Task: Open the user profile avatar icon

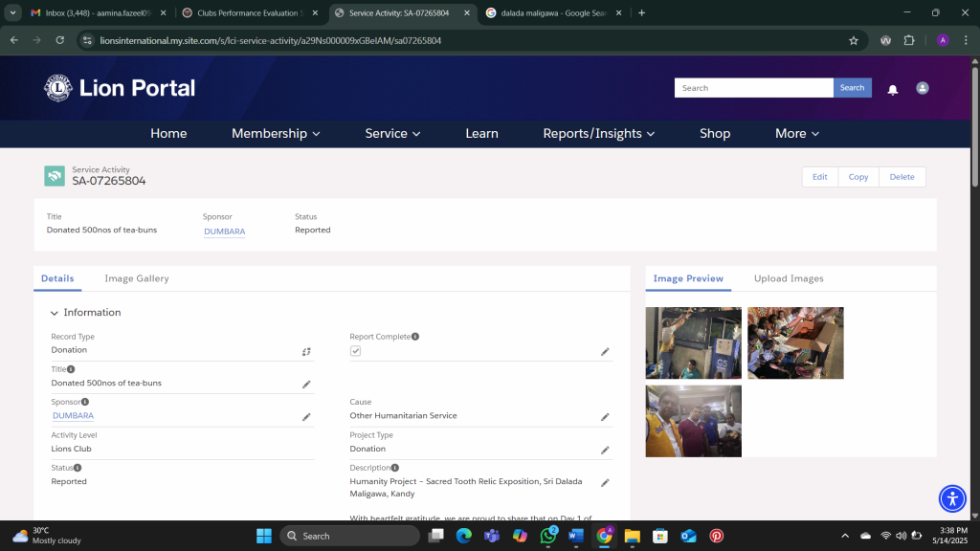Action: [x=922, y=88]
